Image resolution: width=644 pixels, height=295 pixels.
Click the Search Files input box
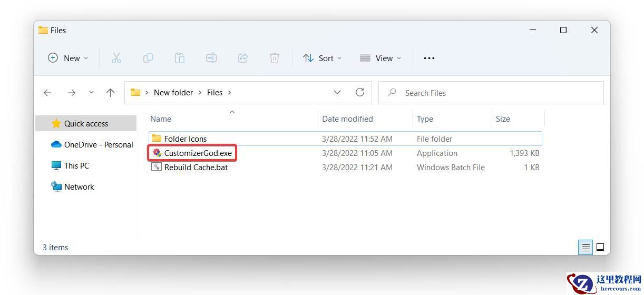[495, 93]
